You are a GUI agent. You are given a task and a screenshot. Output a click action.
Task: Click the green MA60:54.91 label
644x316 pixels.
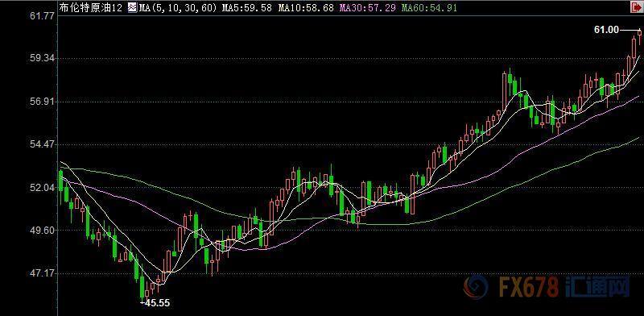(429, 7)
